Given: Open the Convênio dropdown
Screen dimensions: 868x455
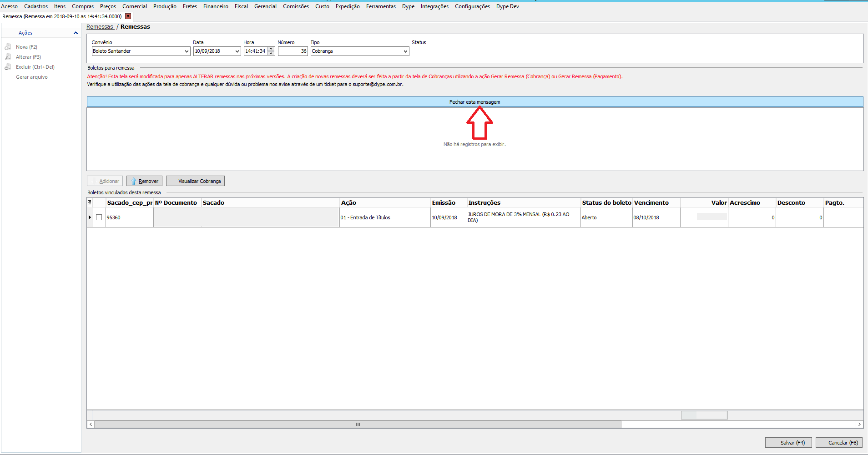Looking at the screenshot, I should [187, 51].
